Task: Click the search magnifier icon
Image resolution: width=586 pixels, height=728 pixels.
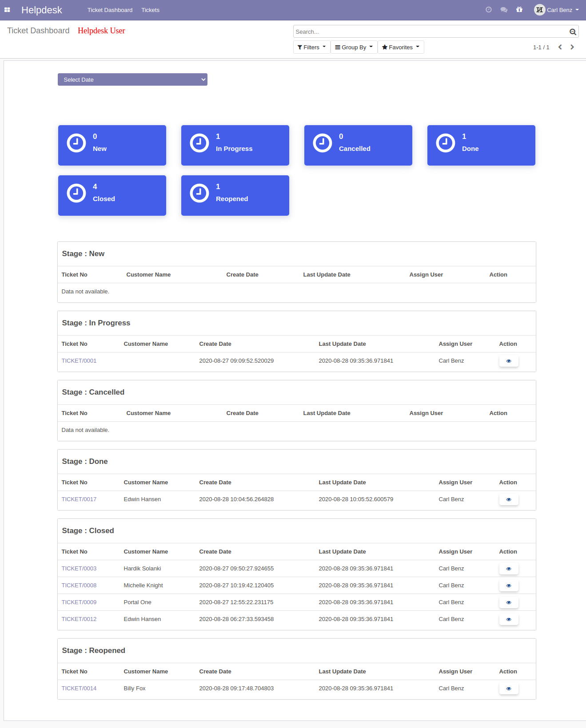Action: click(573, 32)
